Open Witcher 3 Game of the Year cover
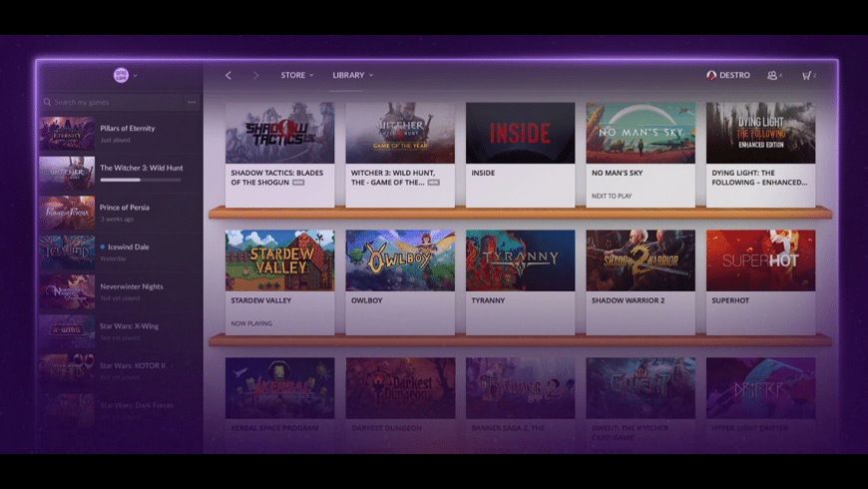This screenshot has width=868, height=489. (400, 133)
